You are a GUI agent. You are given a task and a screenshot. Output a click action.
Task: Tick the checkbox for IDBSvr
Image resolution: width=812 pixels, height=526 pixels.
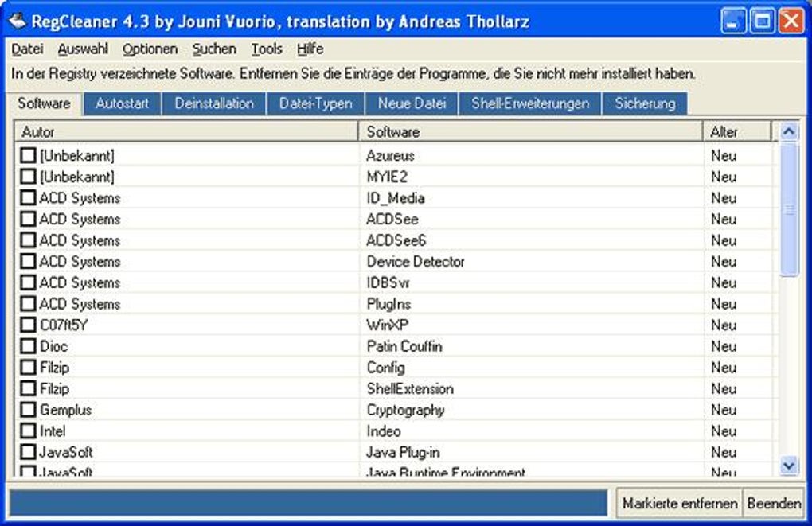[x=28, y=282]
